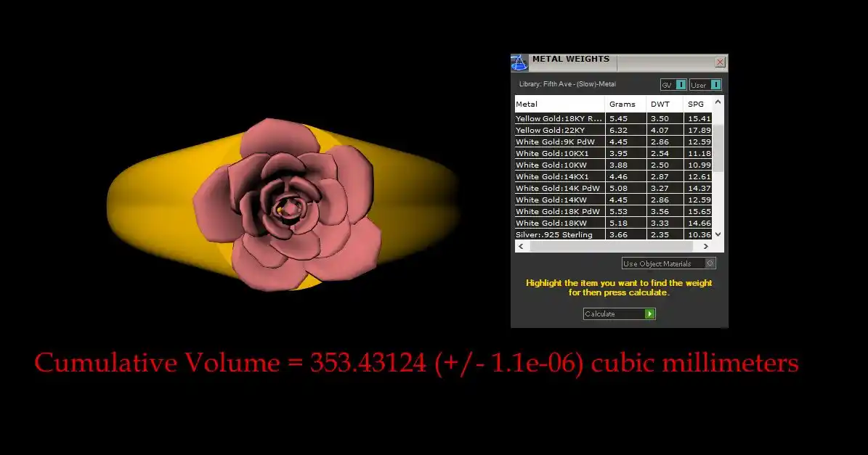Select the White Gold:10KW row

click(x=559, y=165)
